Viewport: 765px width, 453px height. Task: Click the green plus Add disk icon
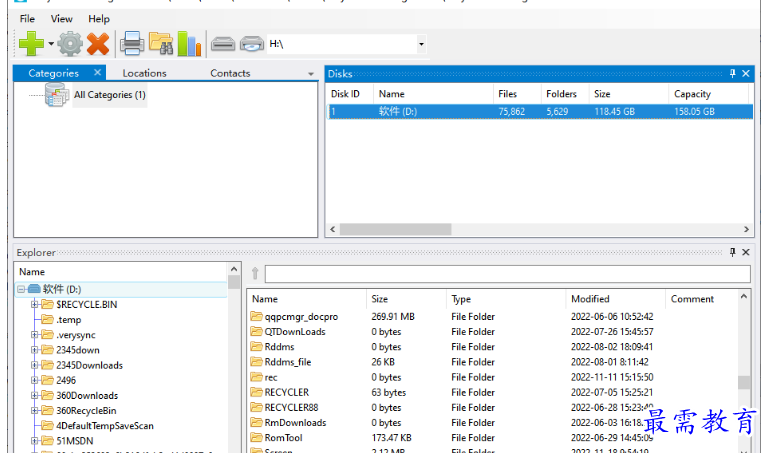pyautogui.click(x=32, y=44)
